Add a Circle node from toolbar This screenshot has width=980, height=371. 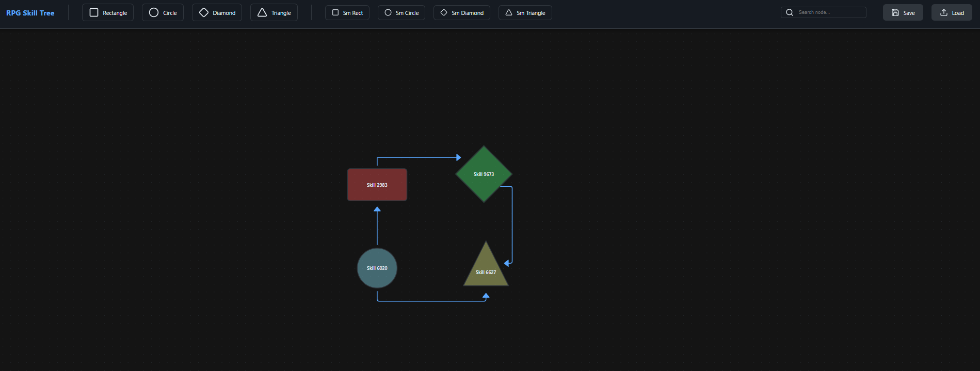163,13
